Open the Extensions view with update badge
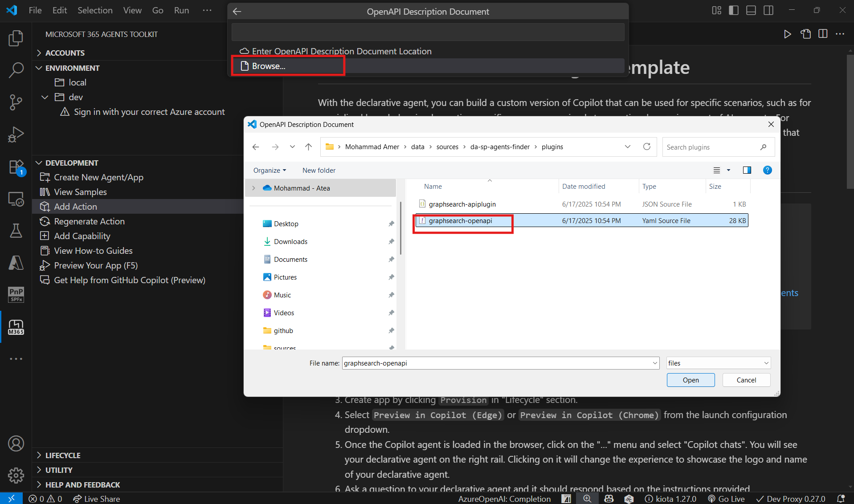Image resolution: width=854 pixels, height=504 pixels. pyautogui.click(x=16, y=167)
